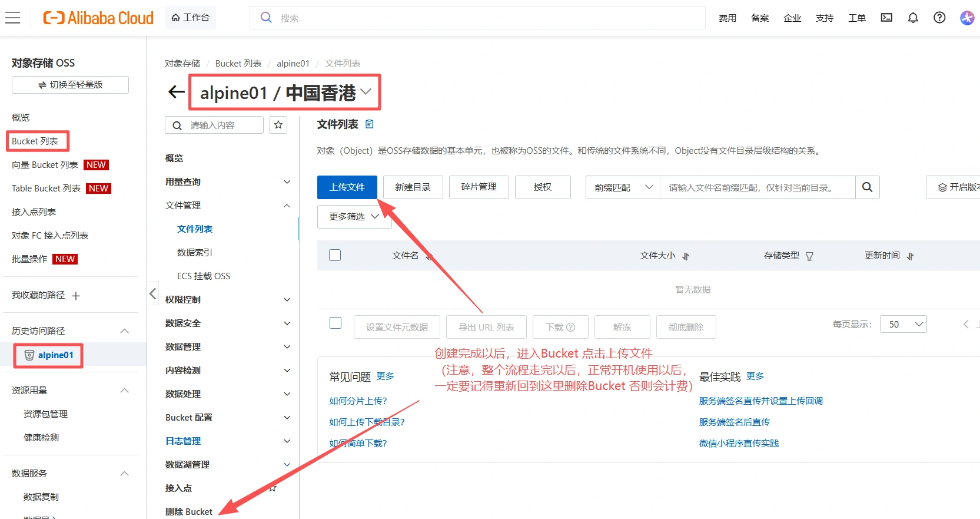Open the user avatar menu
The width and height of the screenshot is (980, 519).
[967, 18]
